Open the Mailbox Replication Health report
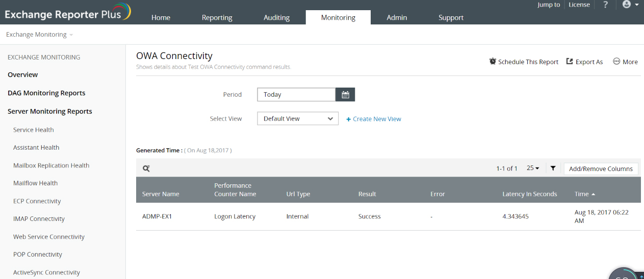644x279 pixels. [x=51, y=165]
